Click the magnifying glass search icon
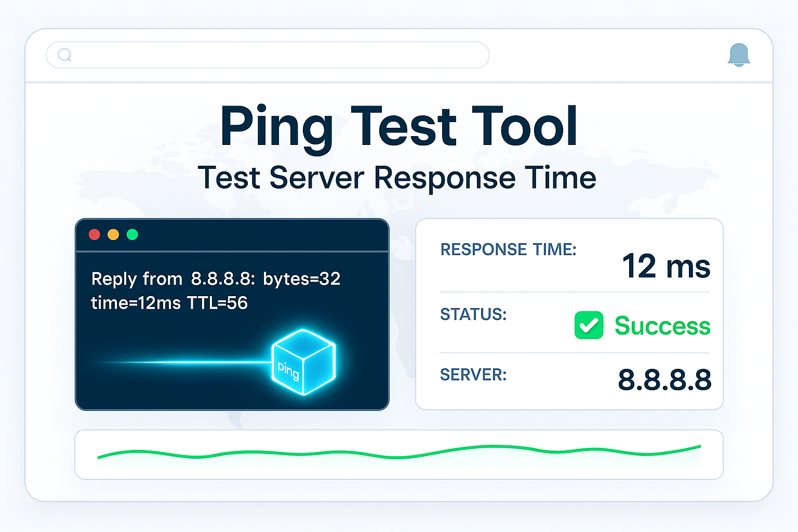 tap(64, 55)
